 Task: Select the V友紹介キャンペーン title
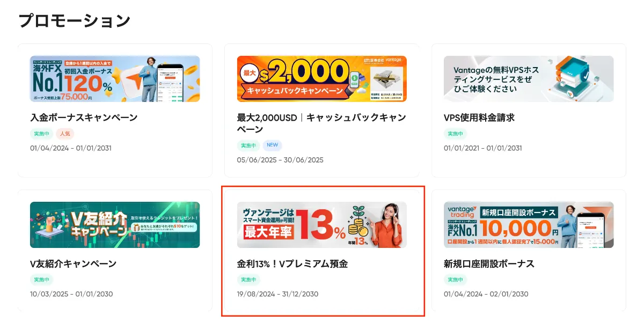73,264
